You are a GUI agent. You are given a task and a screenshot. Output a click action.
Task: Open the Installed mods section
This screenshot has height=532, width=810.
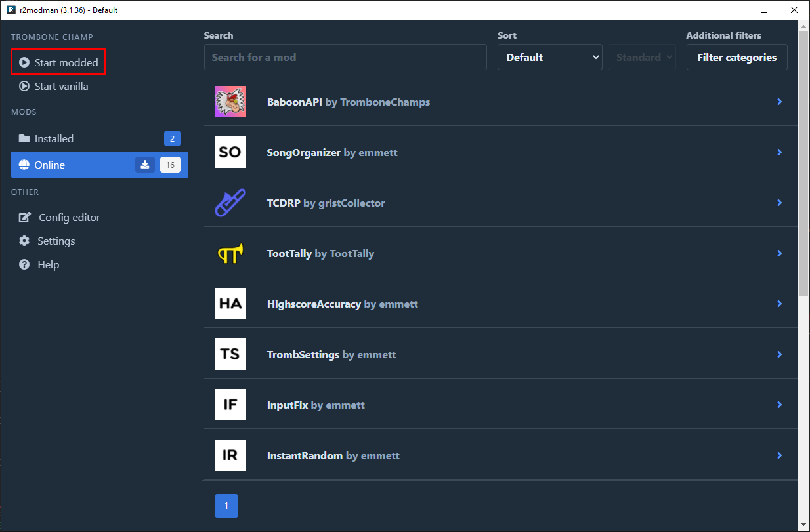100,138
